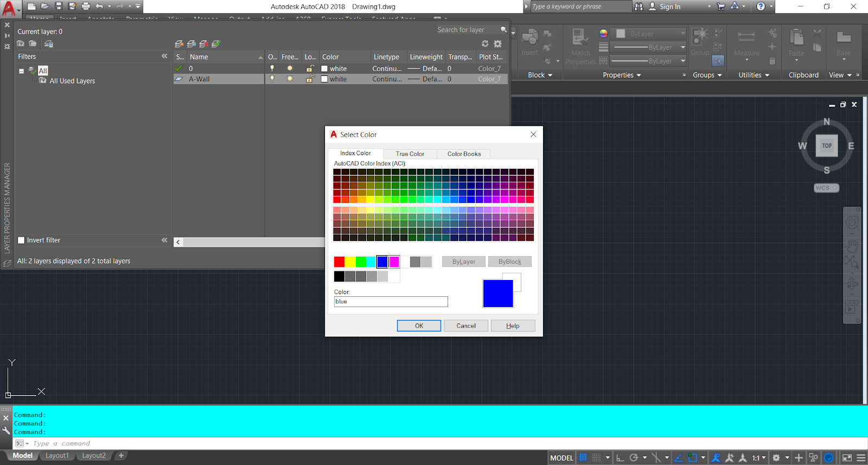868x465 pixels.
Task: Click the Color name input field
Action: tap(391, 302)
